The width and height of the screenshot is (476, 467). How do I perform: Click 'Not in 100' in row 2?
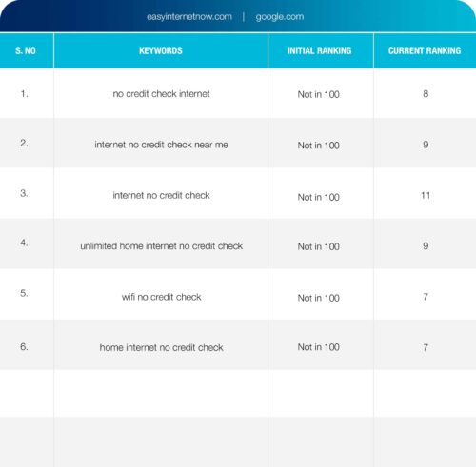(x=319, y=146)
